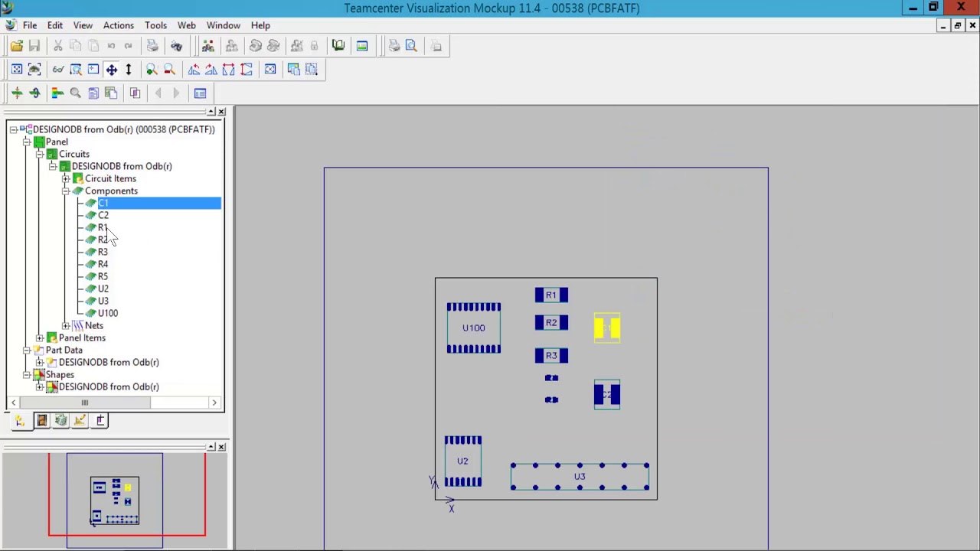
Task: Collapse the Shapes tree node
Action: click(27, 374)
